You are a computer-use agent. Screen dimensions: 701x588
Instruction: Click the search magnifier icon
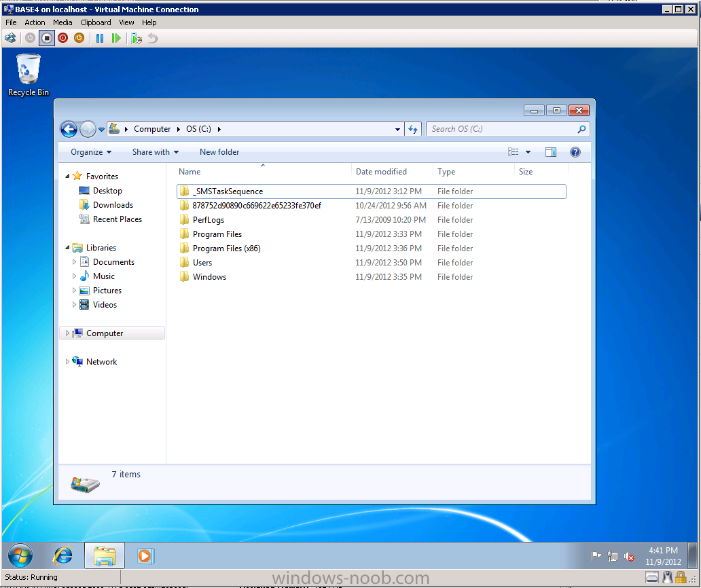click(x=581, y=129)
